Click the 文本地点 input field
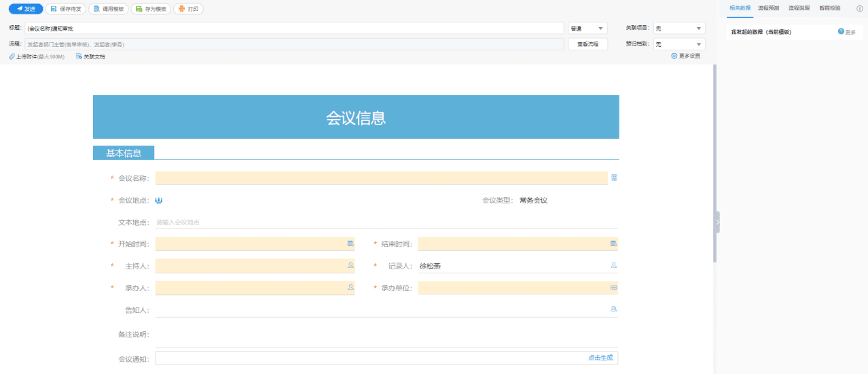The width and height of the screenshot is (868, 374). (386, 222)
